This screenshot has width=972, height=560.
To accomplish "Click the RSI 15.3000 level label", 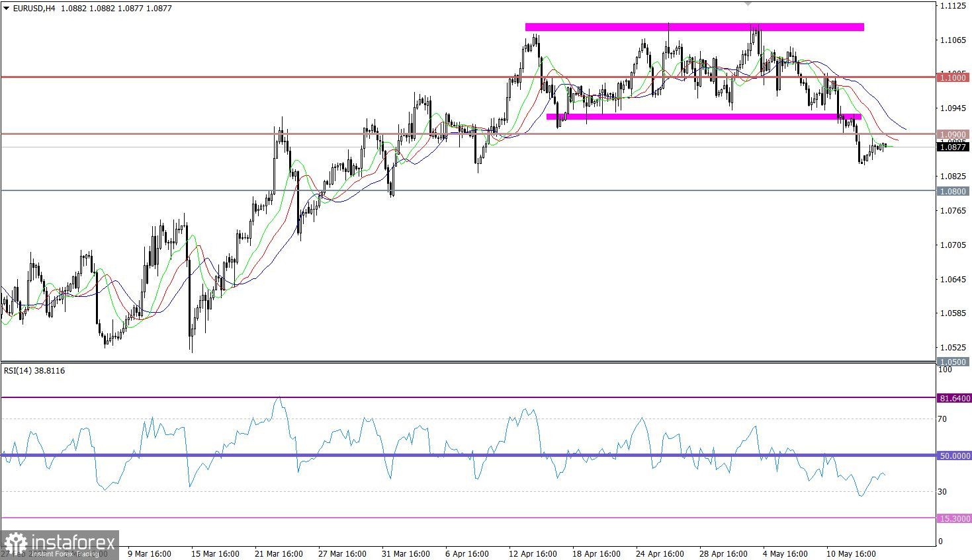I will 954,519.
